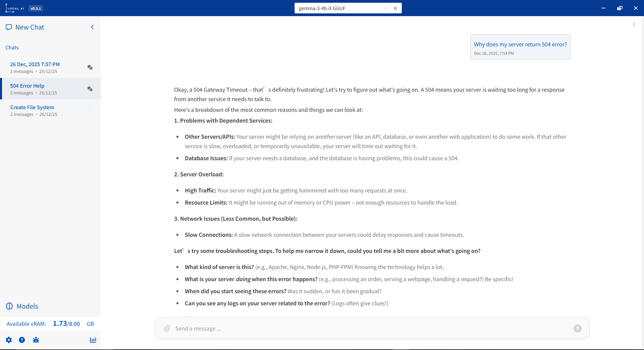Eject the loaded model via eject icon
644x350 pixels.
point(395,8)
